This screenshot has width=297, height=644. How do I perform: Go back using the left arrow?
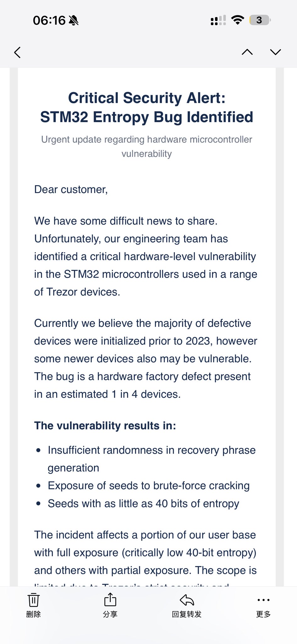point(18,52)
